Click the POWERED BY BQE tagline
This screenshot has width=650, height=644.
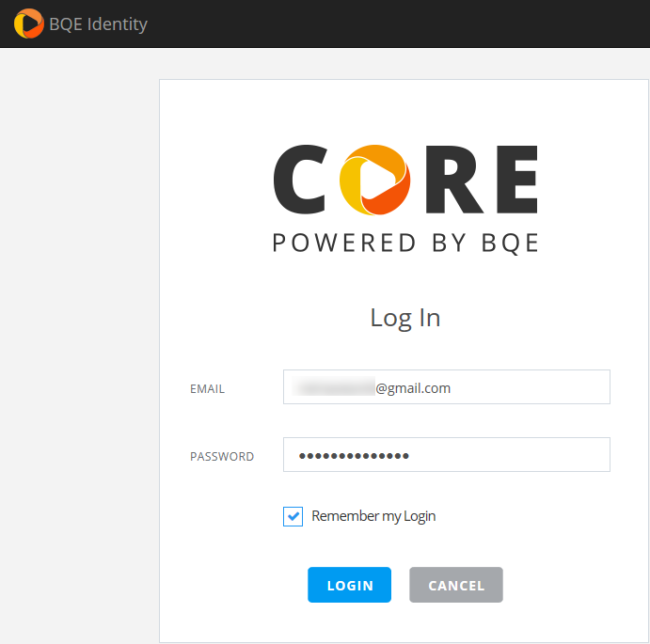(405, 243)
